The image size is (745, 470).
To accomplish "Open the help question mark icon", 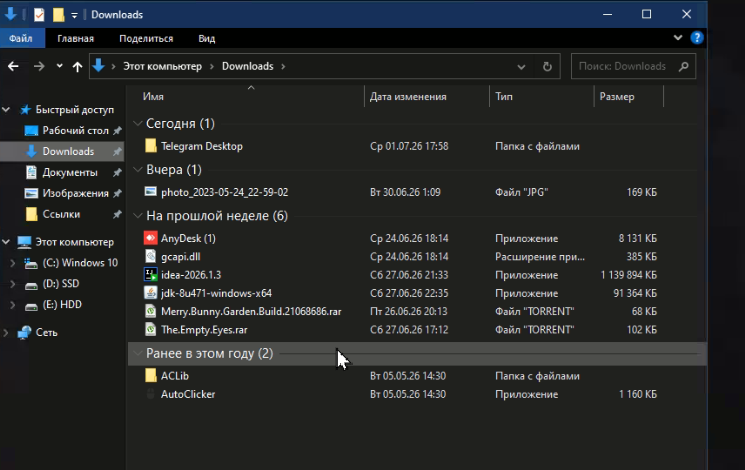I will pos(697,38).
